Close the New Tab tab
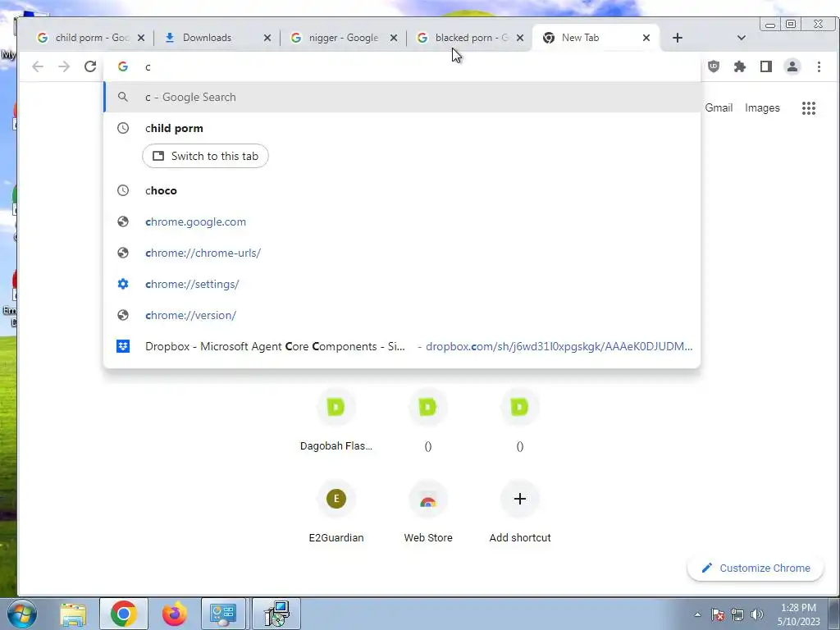This screenshot has width=840, height=630. tap(646, 38)
